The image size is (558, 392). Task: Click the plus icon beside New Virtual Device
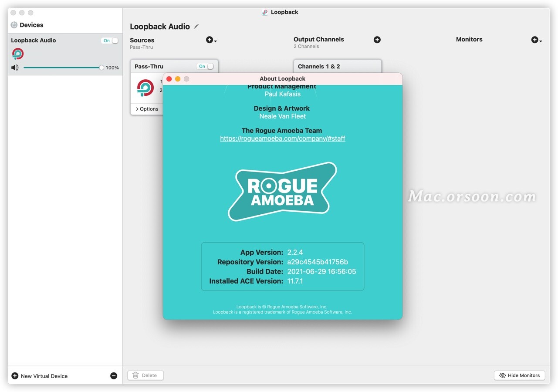[x=15, y=376]
